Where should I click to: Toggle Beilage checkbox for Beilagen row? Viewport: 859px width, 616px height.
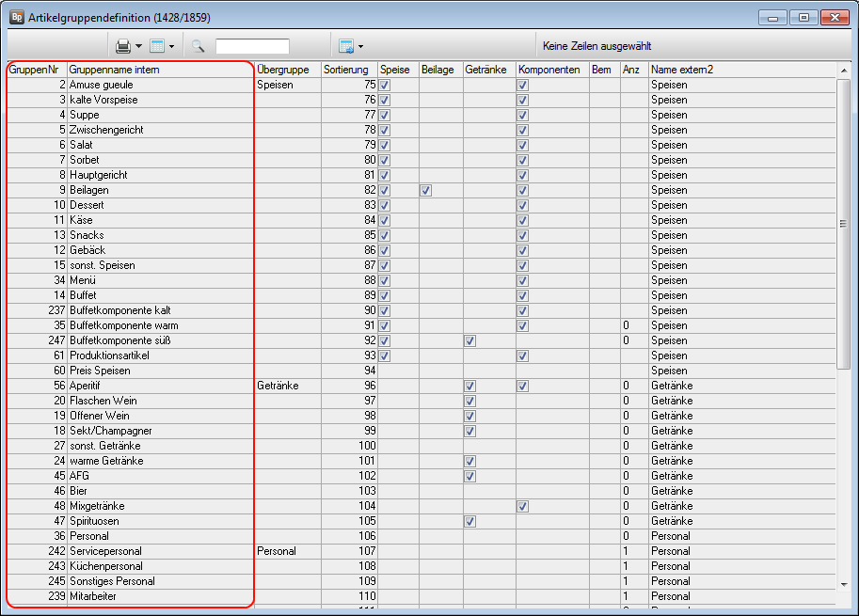click(426, 190)
